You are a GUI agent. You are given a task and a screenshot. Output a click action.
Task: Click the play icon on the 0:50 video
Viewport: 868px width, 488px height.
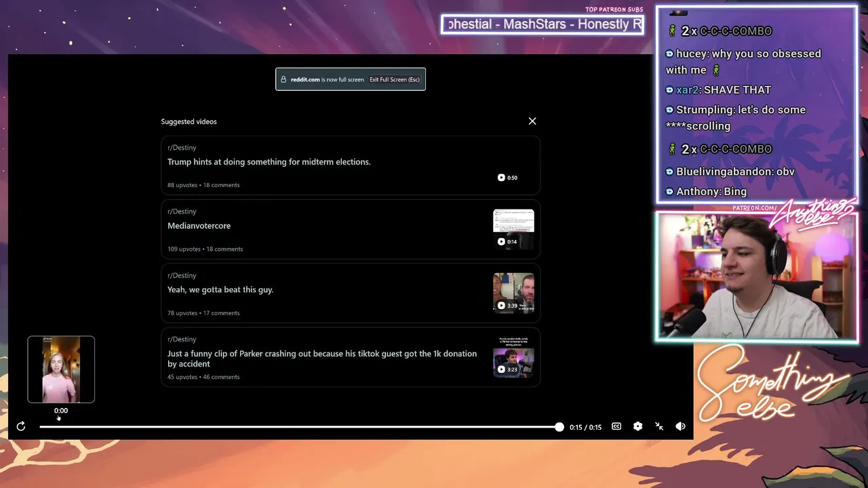[501, 178]
